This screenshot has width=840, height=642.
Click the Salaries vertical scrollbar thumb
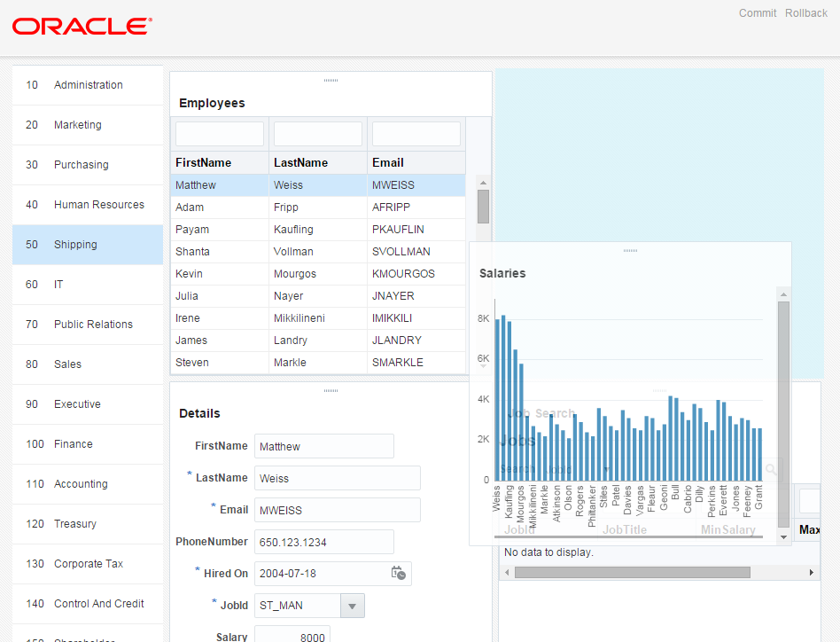pos(783,414)
